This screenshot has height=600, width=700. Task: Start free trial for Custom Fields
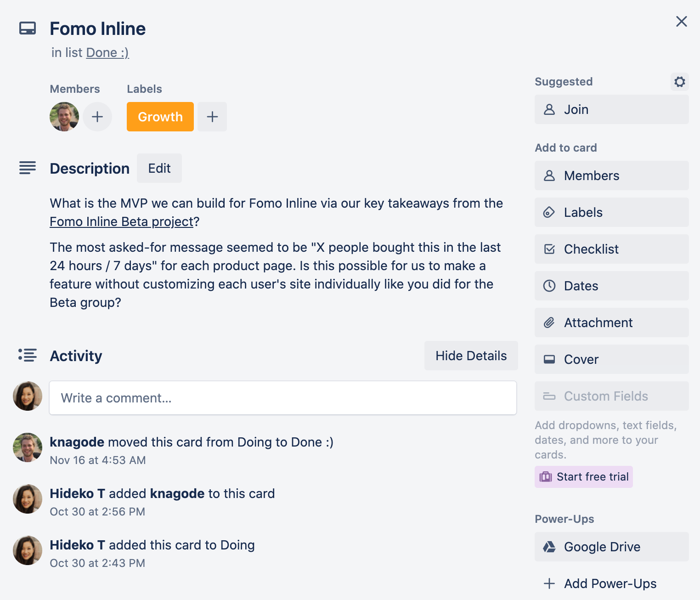pyautogui.click(x=584, y=477)
